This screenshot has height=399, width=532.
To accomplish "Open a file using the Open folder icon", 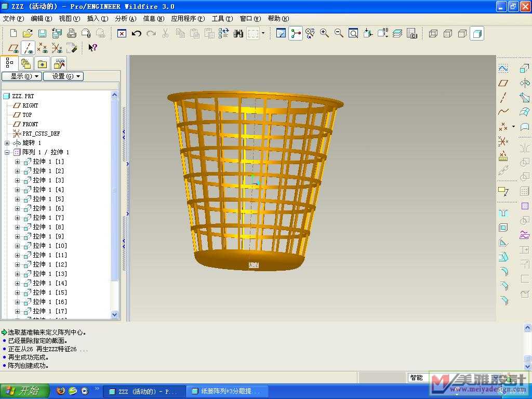I will click(x=28, y=33).
